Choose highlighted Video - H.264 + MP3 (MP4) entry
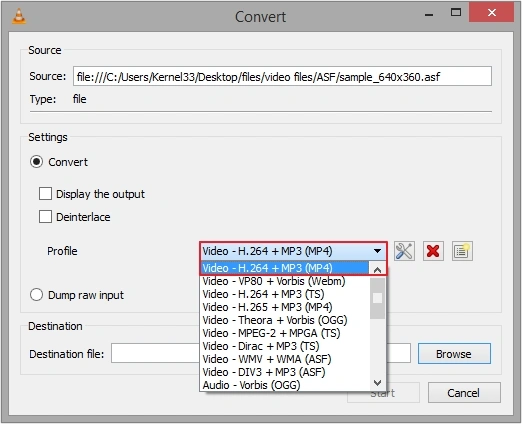Image resolution: width=522 pixels, height=424 pixels. click(x=285, y=268)
